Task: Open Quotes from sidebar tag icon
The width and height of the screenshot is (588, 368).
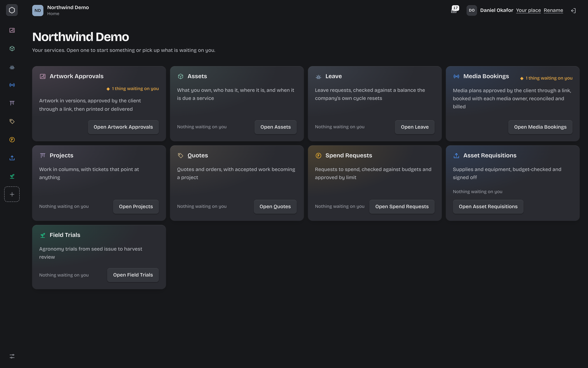Action: [x=12, y=121]
